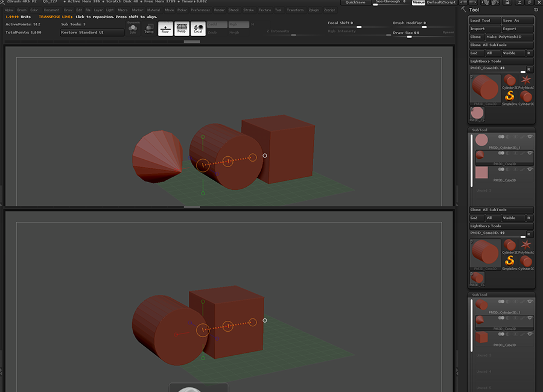543x392 pixels.
Task: Open Lightbox Tools expander
Action: [x=486, y=61]
